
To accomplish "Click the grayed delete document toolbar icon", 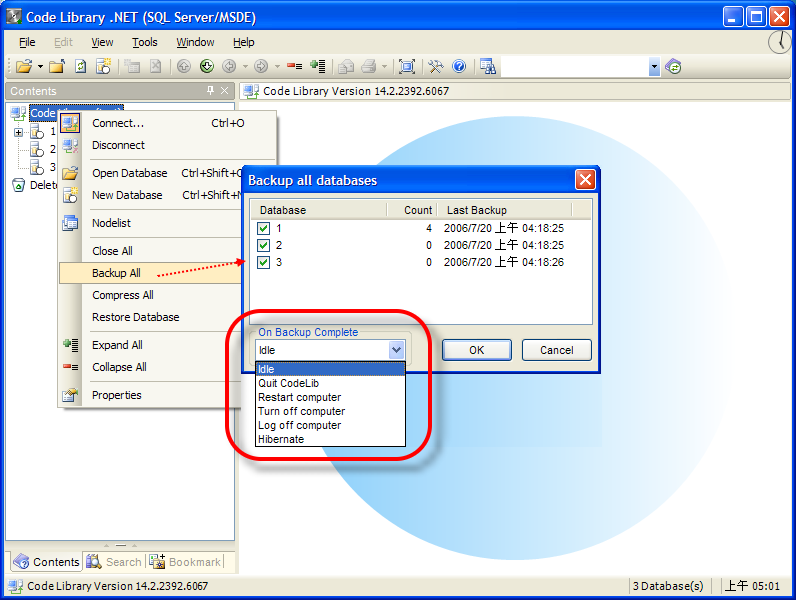I will pos(156,66).
